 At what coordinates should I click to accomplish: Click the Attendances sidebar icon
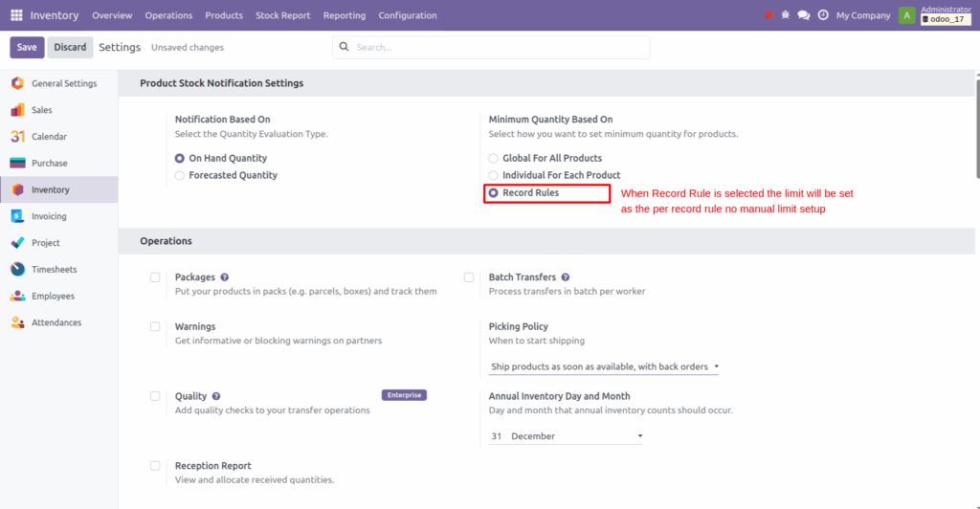tap(17, 322)
